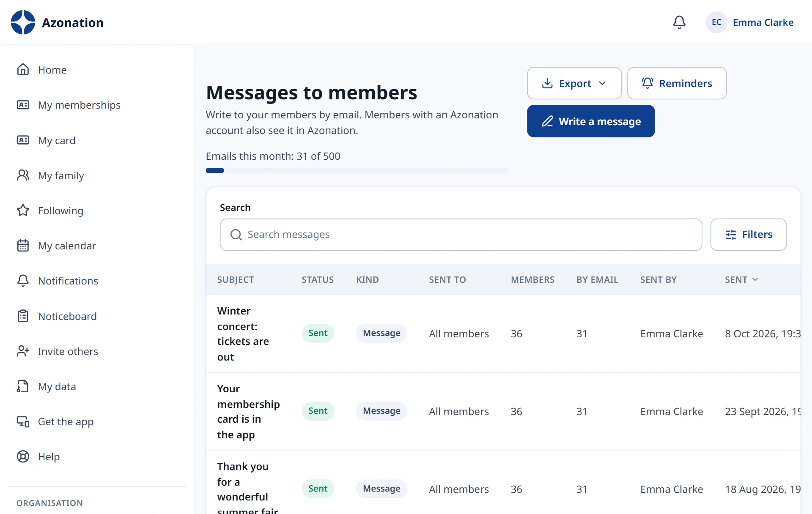Select My family in the sidebar
The width and height of the screenshot is (812, 514).
tap(97, 175)
